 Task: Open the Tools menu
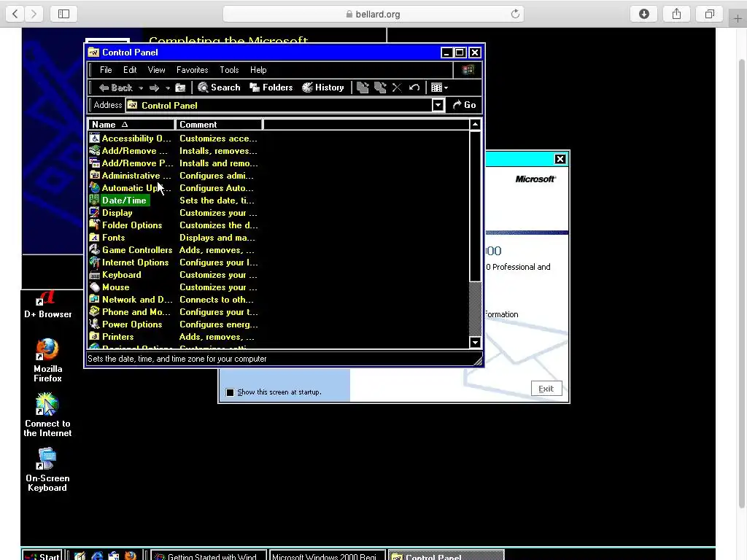229,70
